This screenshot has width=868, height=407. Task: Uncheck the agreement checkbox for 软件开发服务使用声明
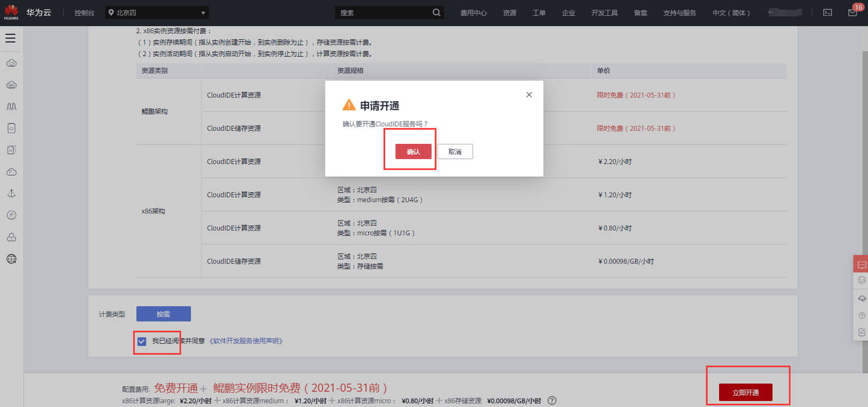pyautogui.click(x=141, y=341)
